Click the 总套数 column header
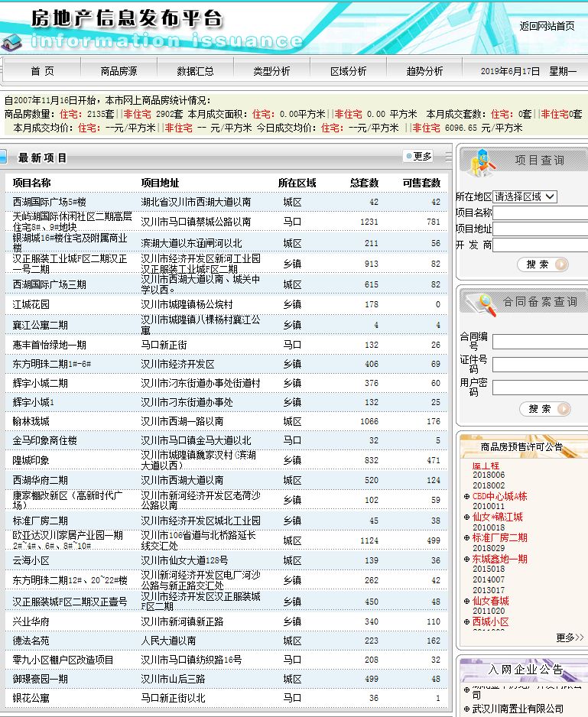This screenshot has width=588, height=717. pyautogui.click(x=364, y=183)
